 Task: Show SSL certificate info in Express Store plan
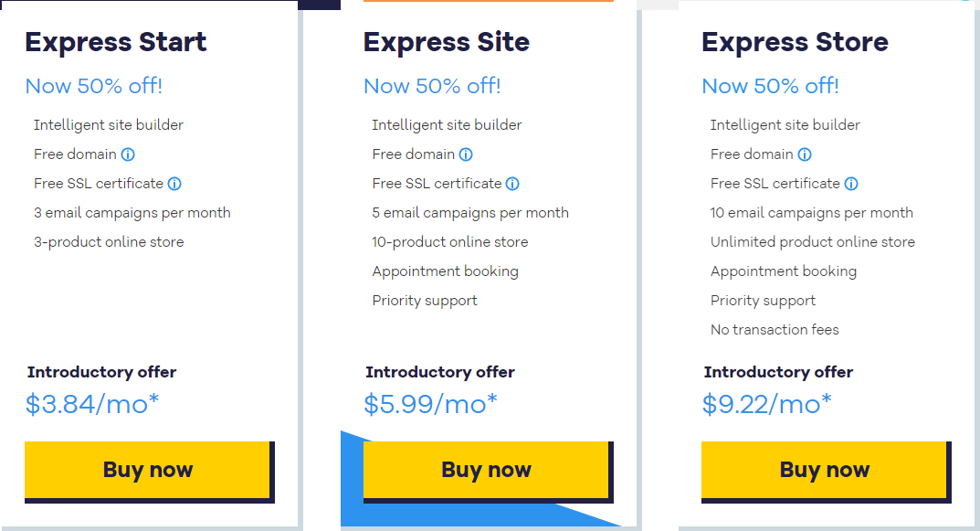(x=851, y=184)
